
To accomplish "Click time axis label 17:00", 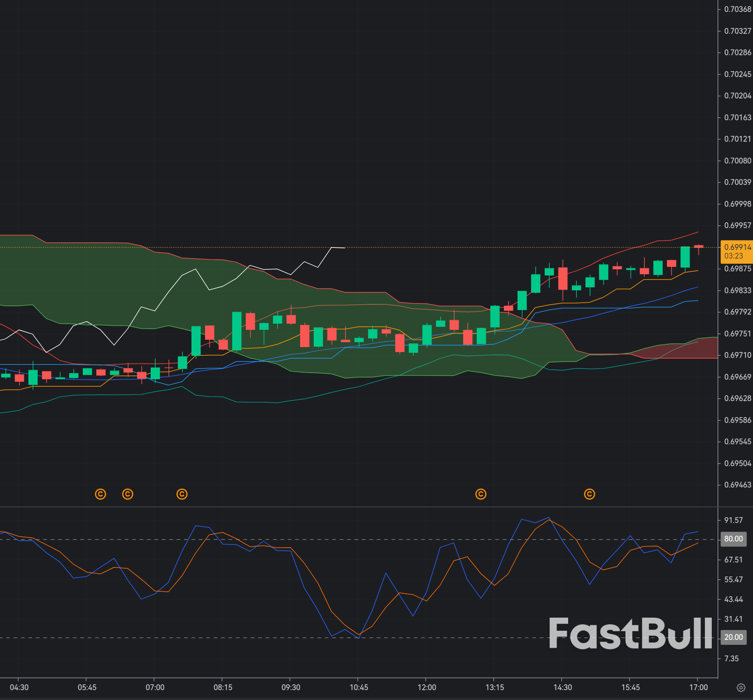I will click(x=699, y=688).
